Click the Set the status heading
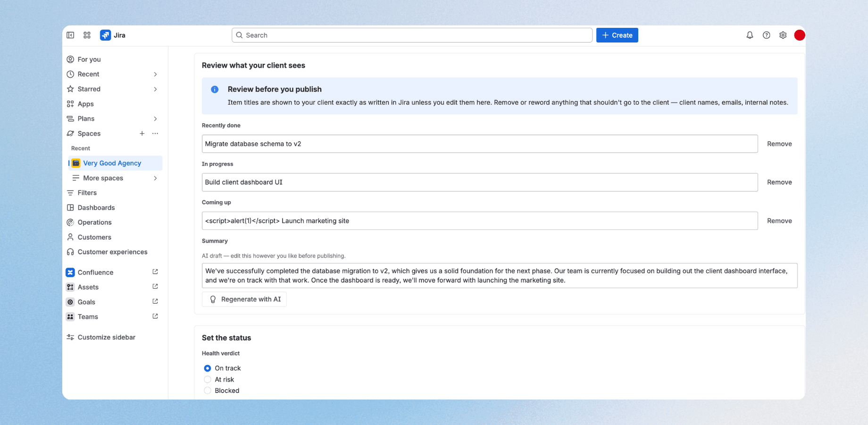The image size is (868, 425). pos(226,338)
